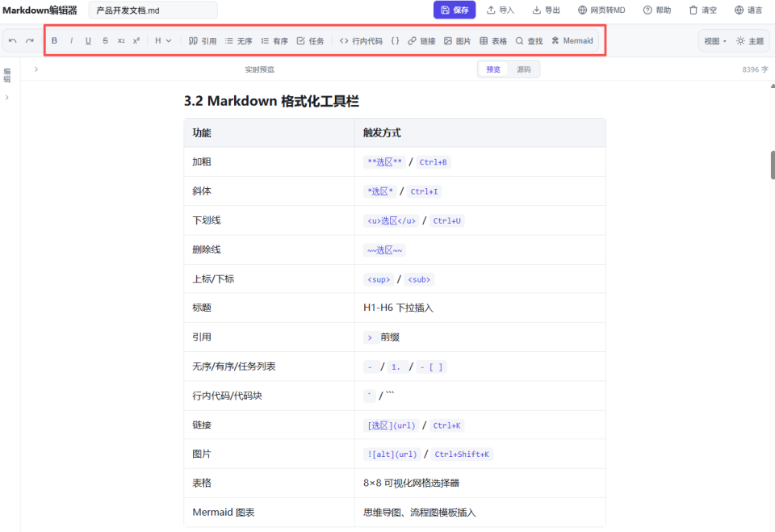Screen dimensions: 775x532
Task: Click the redo arrow icon
Action: [x=30, y=41]
